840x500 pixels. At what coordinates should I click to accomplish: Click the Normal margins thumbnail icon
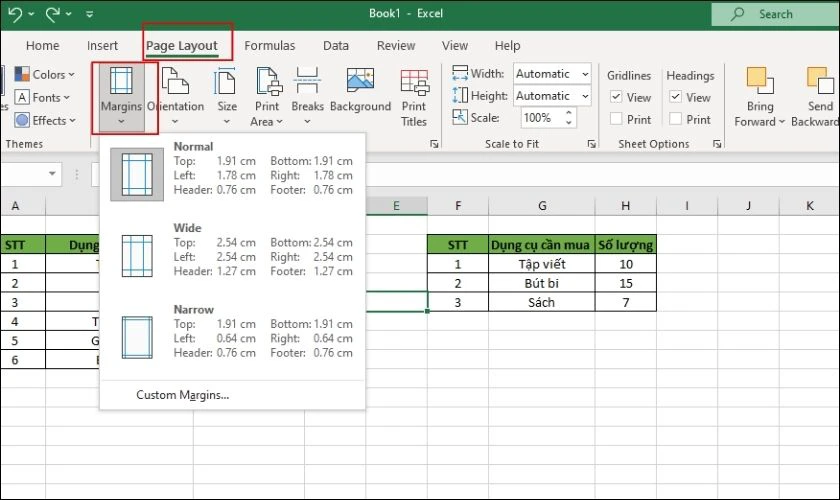pyautogui.click(x=137, y=175)
